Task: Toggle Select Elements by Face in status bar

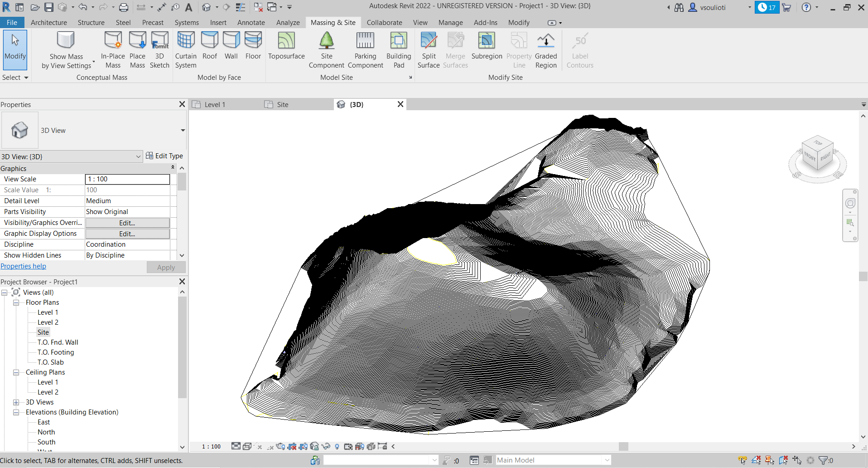Action: pos(783,460)
